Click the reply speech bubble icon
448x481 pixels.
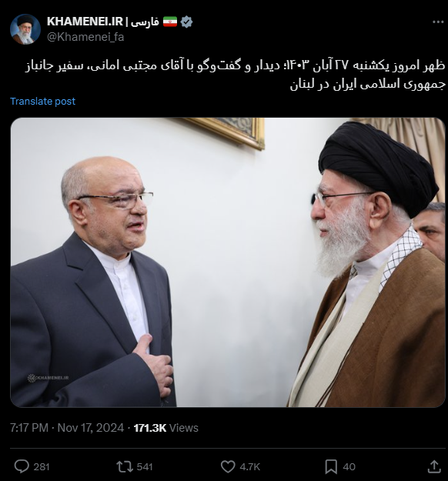tap(22, 466)
